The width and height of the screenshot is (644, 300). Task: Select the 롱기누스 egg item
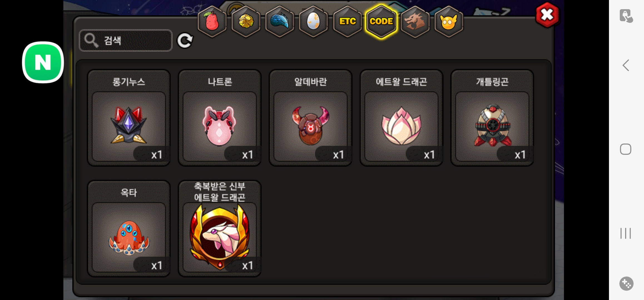[129, 118]
